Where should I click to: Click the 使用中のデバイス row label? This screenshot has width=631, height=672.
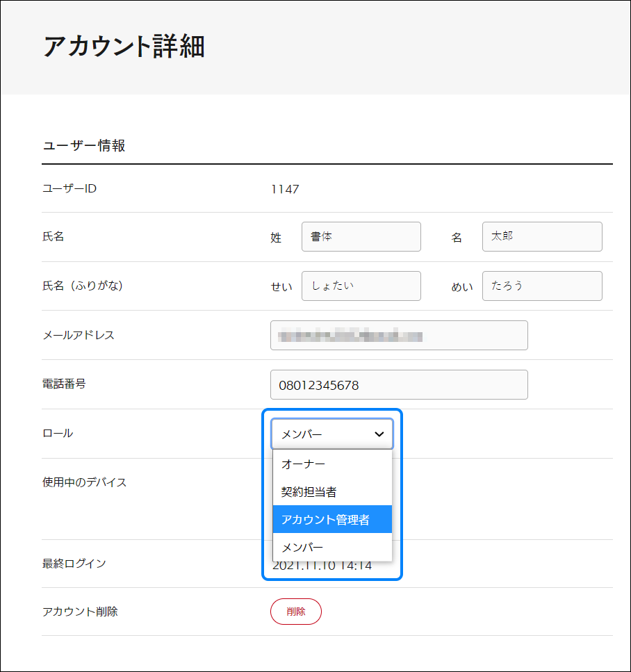[x=85, y=482]
